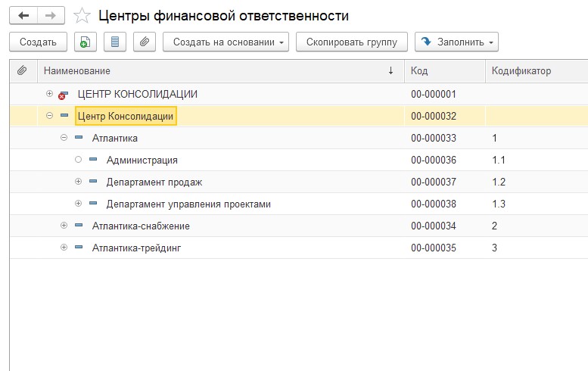
Task: Click the deletion-marked icon of ЦЕНТР КОНСОЛИДАЦИИ
Action: (63, 95)
